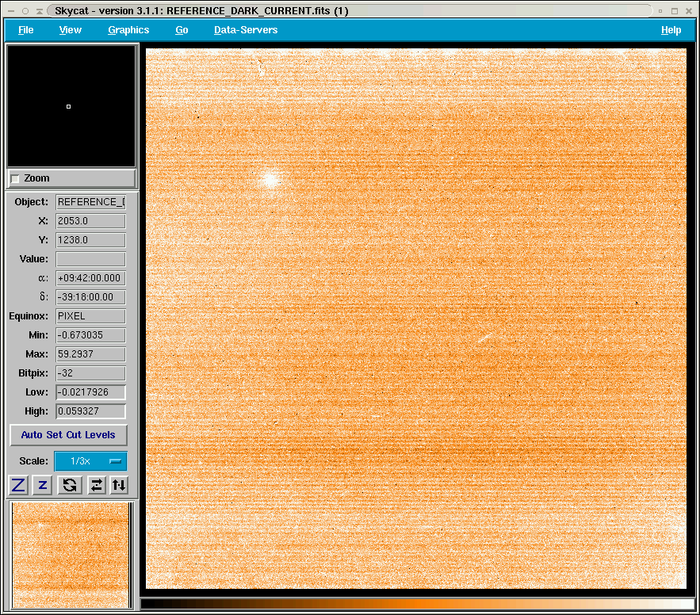Click the Low cut level field
Viewport: 700px width, 615px height.
(90, 392)
